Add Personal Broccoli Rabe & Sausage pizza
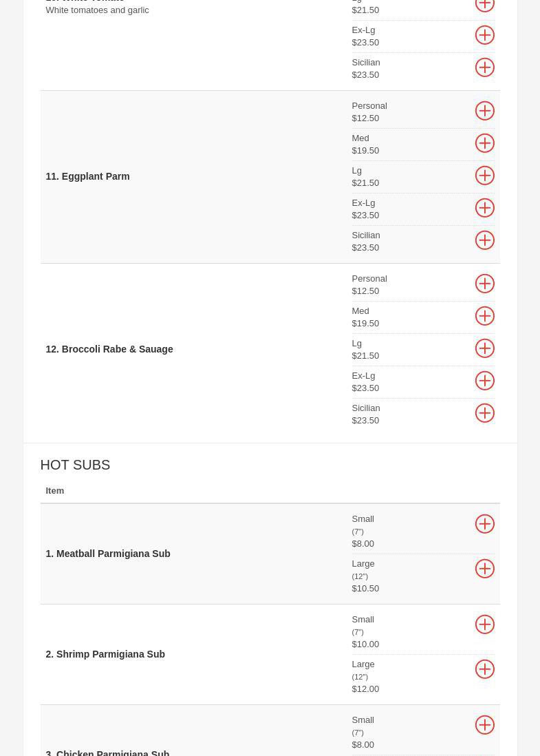This screenshot has width=540, height=756. click(484, 284)
